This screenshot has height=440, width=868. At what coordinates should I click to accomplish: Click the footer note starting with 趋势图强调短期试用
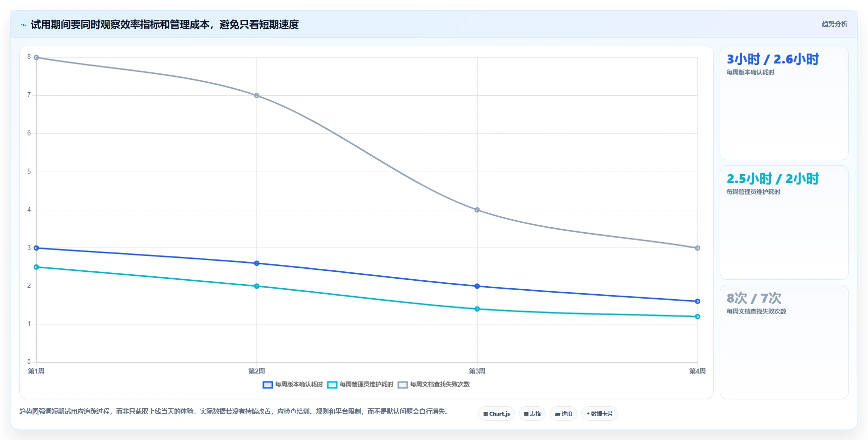234,412
